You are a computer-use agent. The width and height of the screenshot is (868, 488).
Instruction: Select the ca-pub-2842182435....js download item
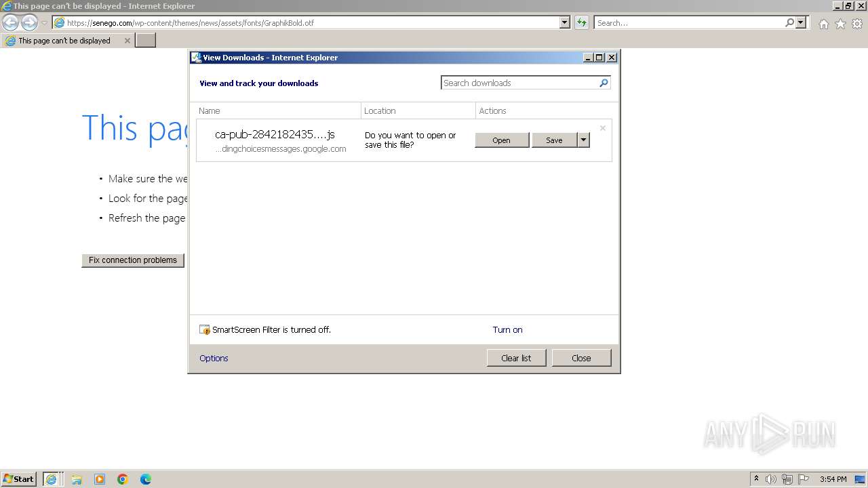[x=275, y=134]
